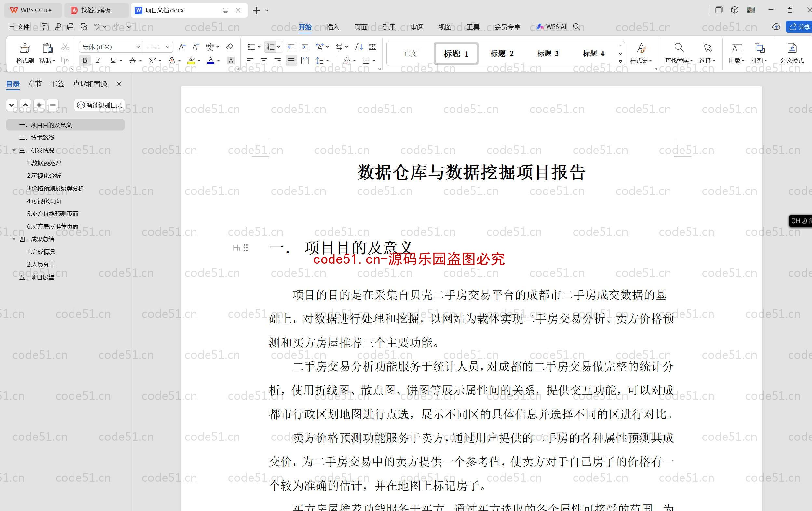Close the navigation pane with X
This screenshot has width=812, height=511.
click(119, 84)
